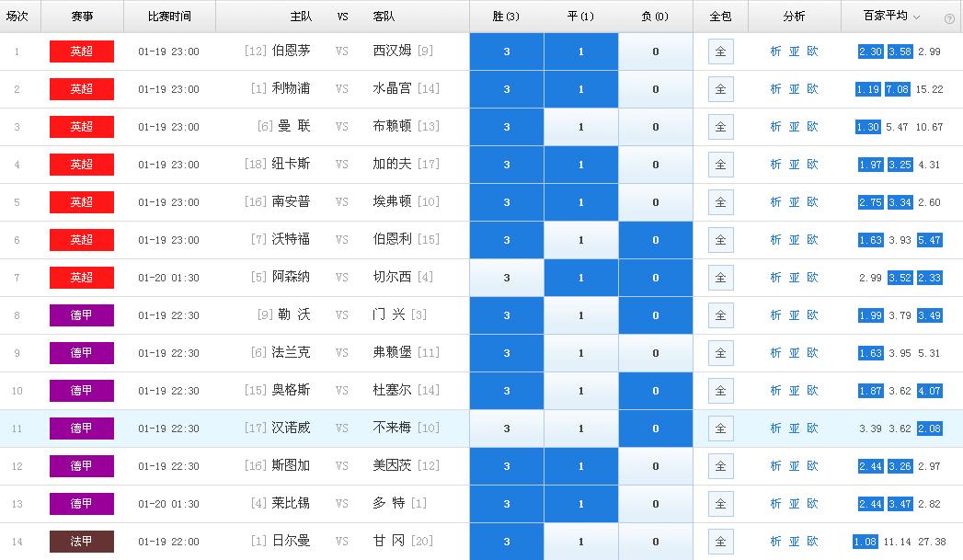Click odds 5.47 in 沃特福 row
Image resolution: width=963 pixels, height=560 pixels.
(x=929, y=240)
